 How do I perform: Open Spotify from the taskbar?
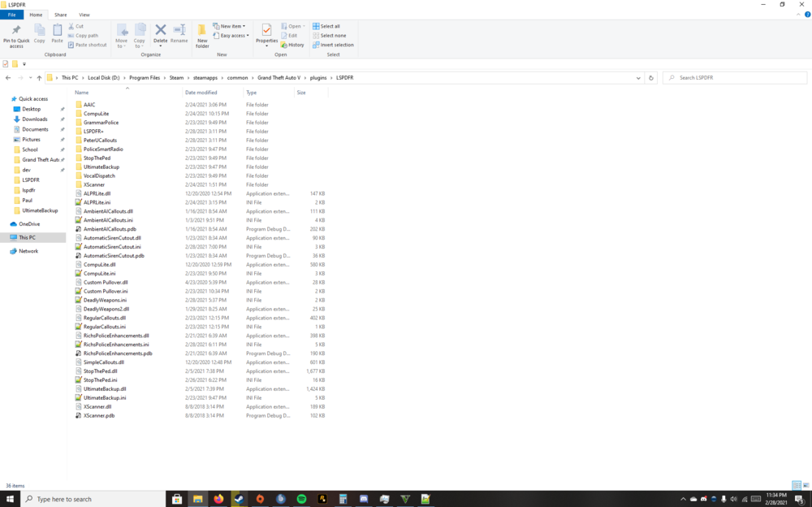(x=301, y=498)
